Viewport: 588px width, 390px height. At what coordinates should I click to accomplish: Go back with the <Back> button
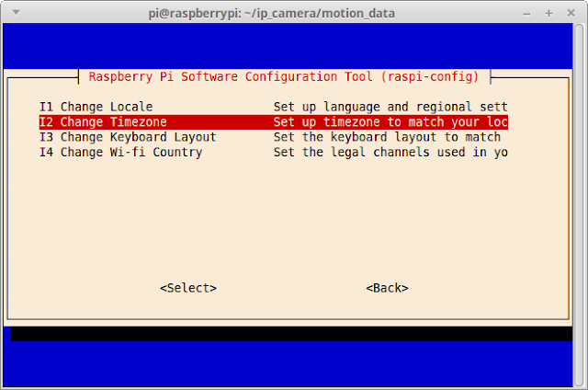pos(387,288)
